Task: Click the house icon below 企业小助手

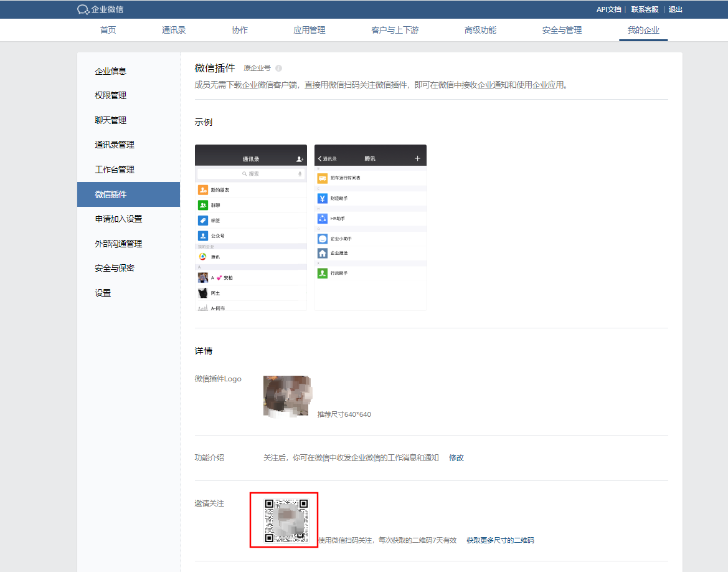Action: click(322, 253)
